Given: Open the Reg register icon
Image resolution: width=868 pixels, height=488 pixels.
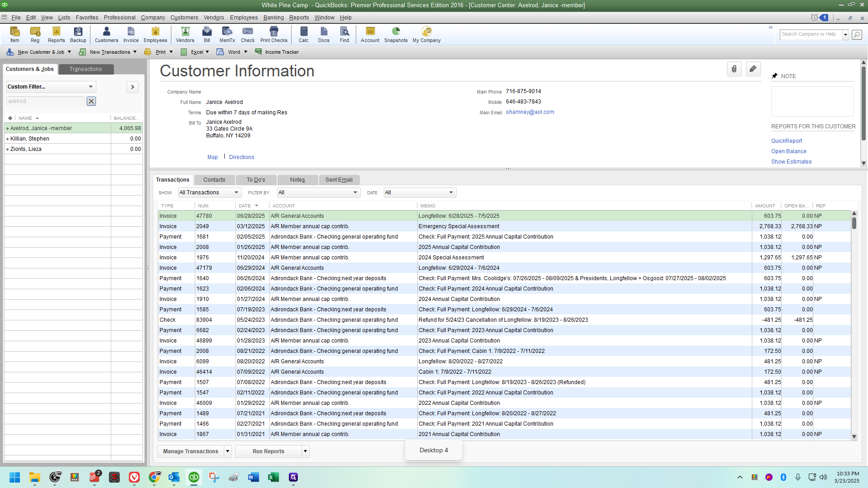Looking at the screenshot, I should click(x=35, y=34).
